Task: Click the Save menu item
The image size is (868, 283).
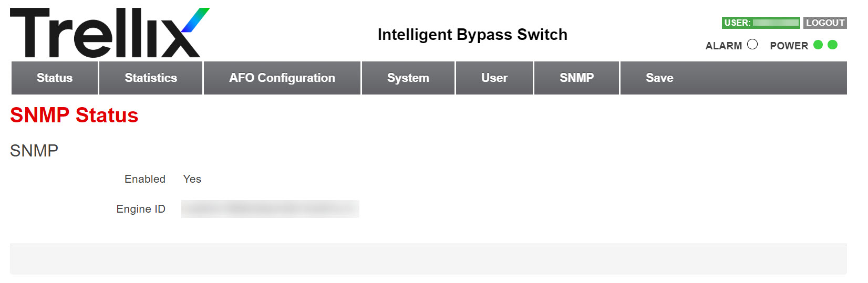Action: tap(659, 78)
